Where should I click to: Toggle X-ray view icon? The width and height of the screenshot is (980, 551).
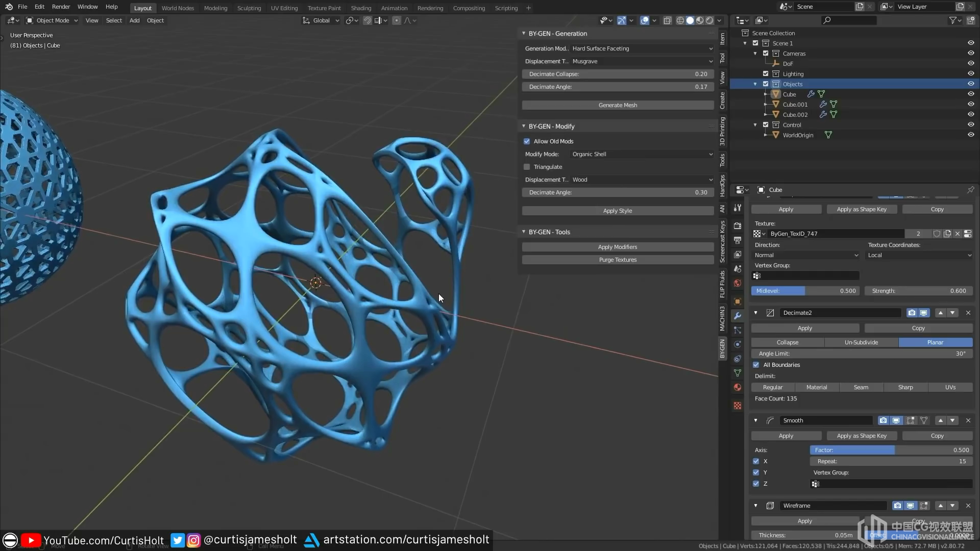pyautogui.click(x=667, y=20)
